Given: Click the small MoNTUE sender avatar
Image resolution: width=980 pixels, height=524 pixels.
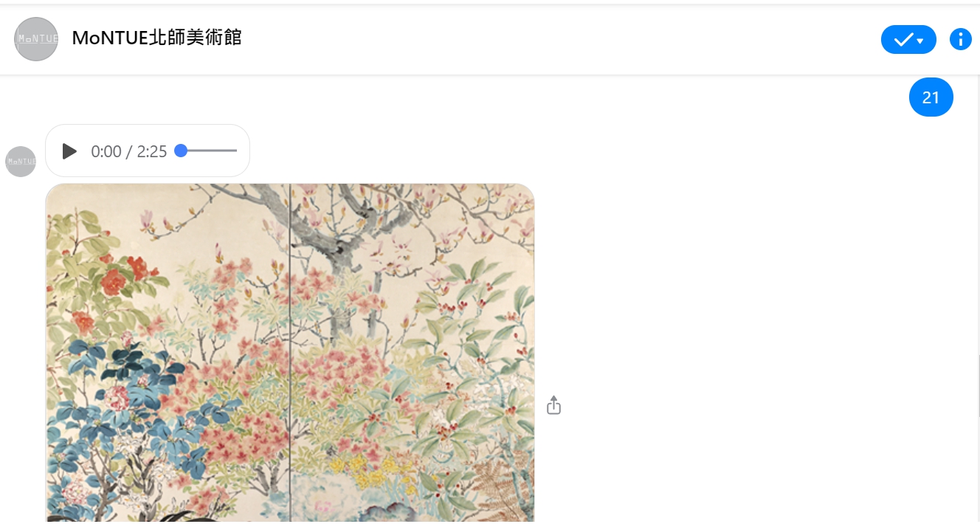Looking at the screenshot, I should tap(21, 161).
